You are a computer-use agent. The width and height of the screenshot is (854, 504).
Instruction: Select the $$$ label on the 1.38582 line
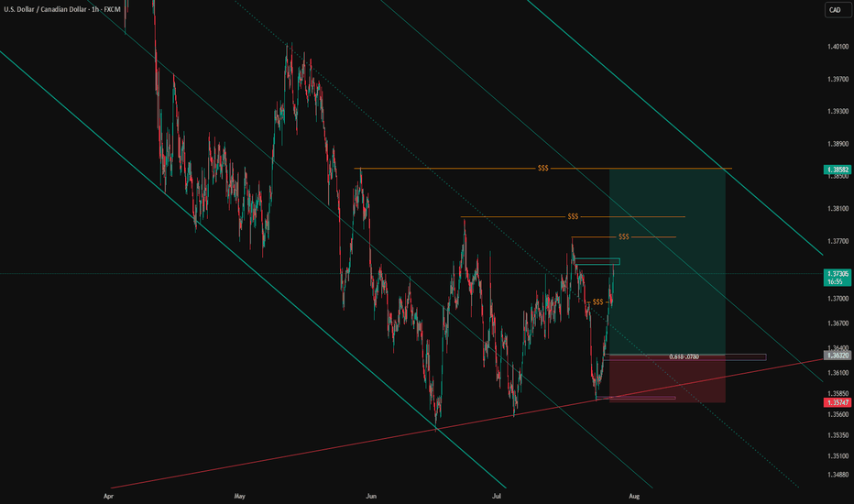[x=543, y=169]
